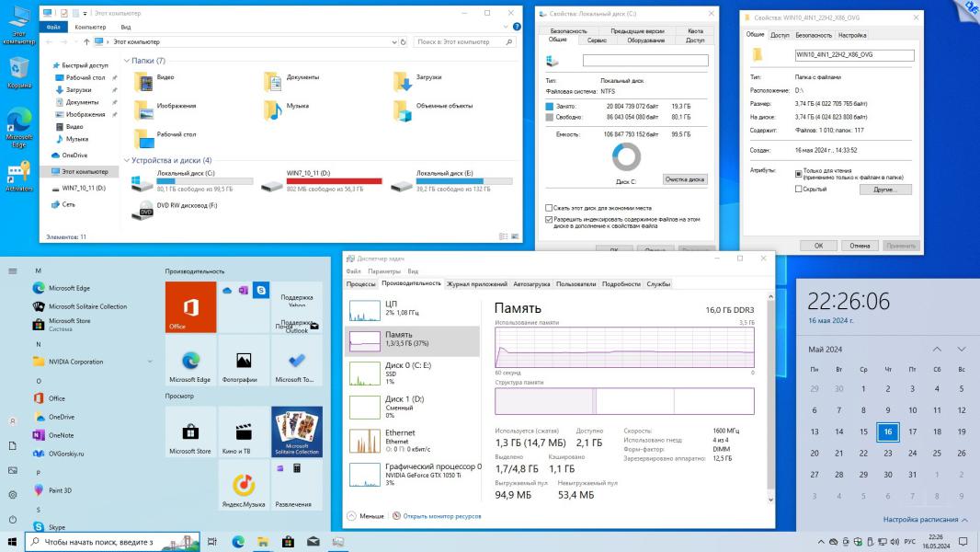Open the Службы tab in Task Manager
The width and height of the screenshot is (980, 552).
[x=658, y=283]
